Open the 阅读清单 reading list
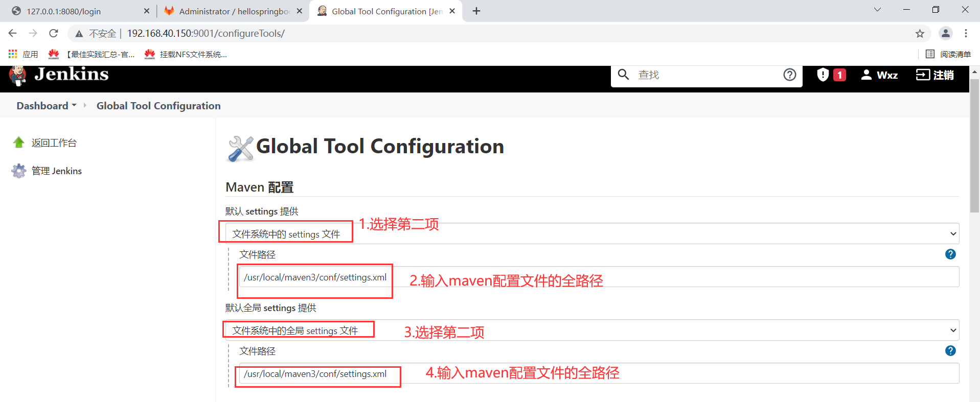Screen dimensions: 980x402 click(x=948, y=54)
